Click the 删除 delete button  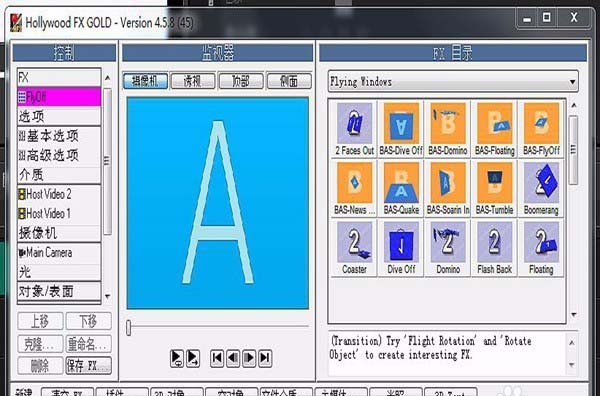click(x=40, y=366)
